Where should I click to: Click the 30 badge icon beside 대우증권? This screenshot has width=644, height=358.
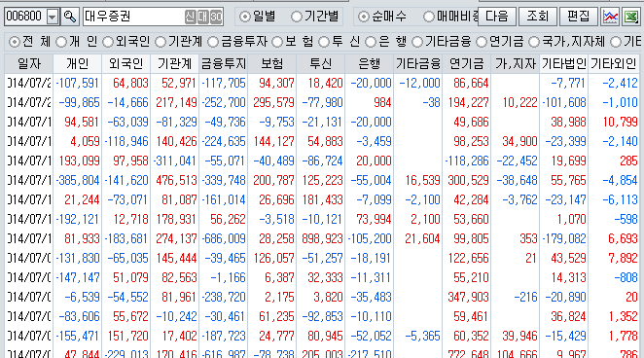point(216,17)
